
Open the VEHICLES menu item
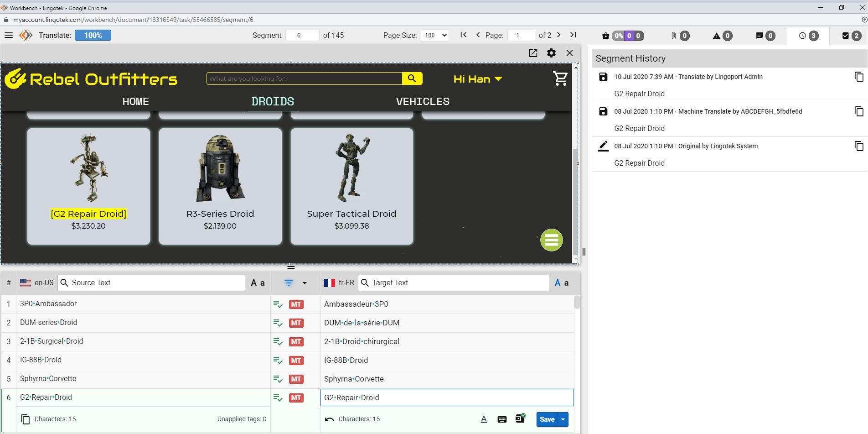tap(423, 101)
